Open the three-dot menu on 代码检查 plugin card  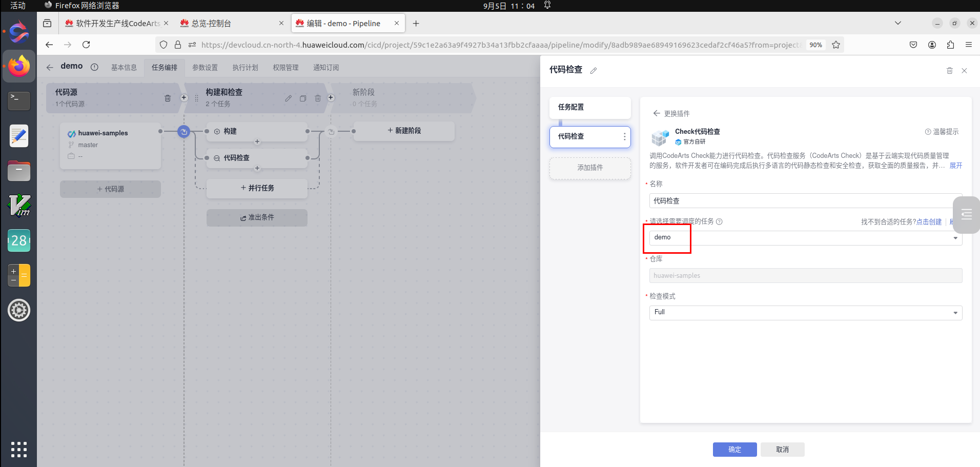(624, 137)
